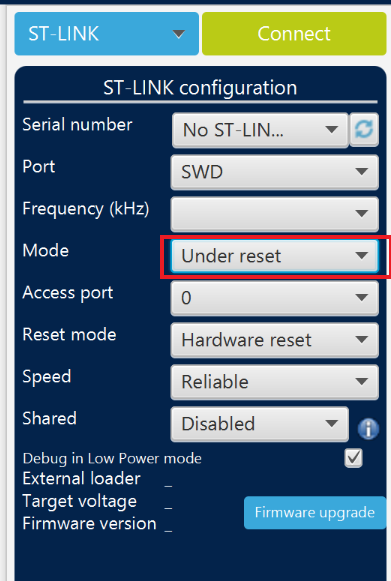Click the arrow on the Port combo box
391x581 pixels.
coord(361,172)
